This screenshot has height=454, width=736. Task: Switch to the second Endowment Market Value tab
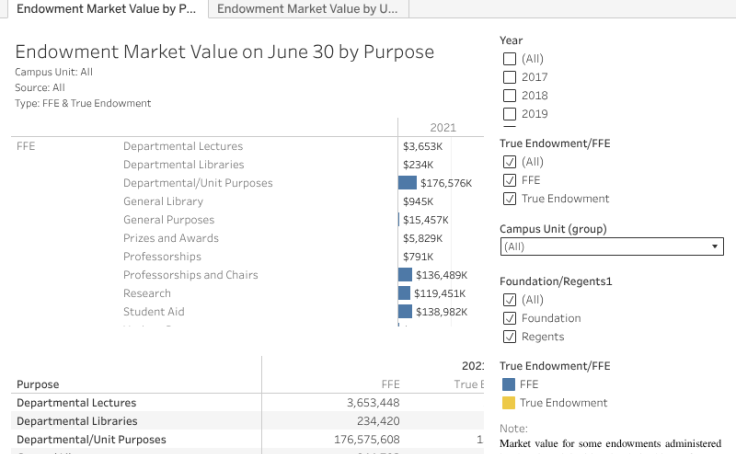[x=307, y=9]
